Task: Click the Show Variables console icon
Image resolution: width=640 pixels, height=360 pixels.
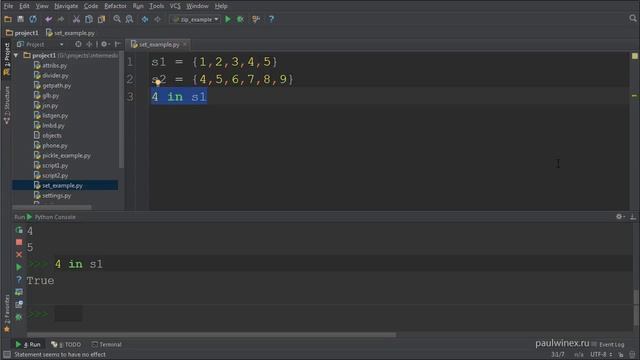Action: (x=19, y=292)
